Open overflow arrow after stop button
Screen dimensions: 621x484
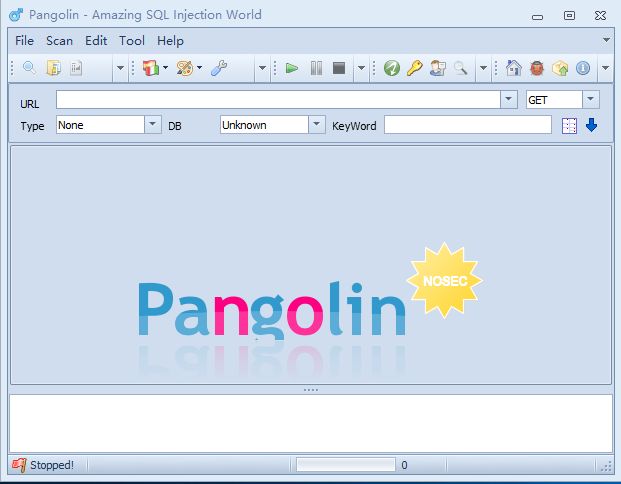tap(361, 68)
